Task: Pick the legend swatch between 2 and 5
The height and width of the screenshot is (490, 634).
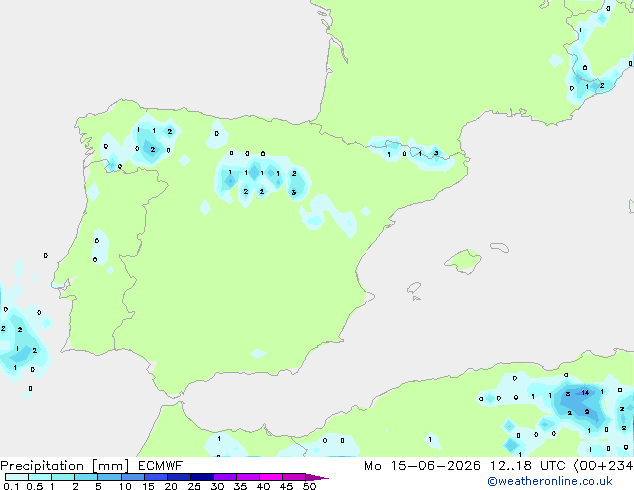Action: point(86,477)
